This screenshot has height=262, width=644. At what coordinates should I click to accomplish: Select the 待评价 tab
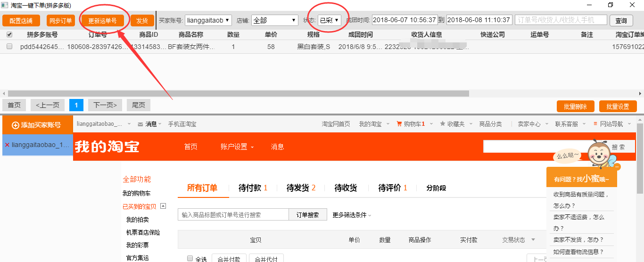[x=393, y=188]
